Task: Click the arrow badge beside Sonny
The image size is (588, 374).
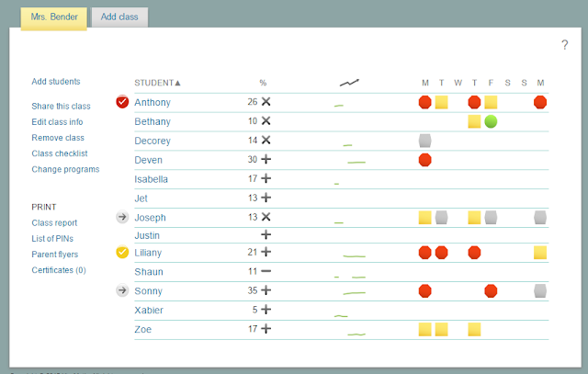Action: (122, 290)
